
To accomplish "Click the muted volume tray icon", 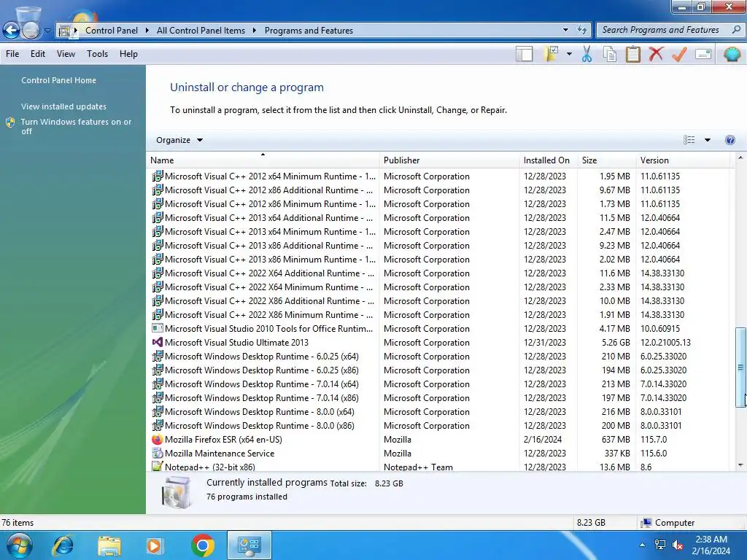I will click(678, 545).
